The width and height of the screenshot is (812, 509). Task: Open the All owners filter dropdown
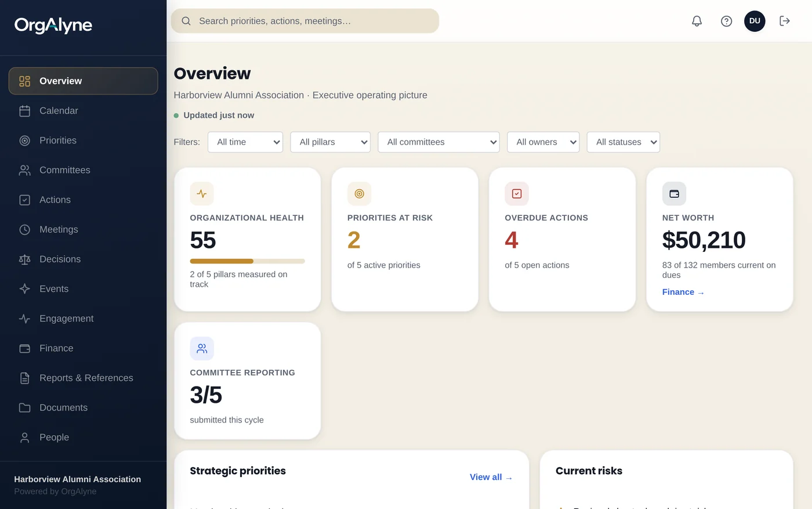[x=543, y=142]
